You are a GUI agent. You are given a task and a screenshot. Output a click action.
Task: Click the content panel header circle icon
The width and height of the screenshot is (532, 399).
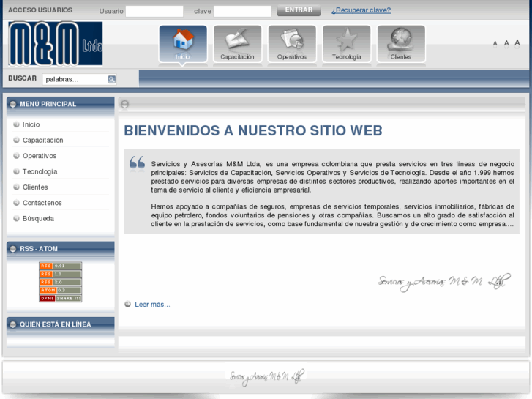tap(125, 104)
